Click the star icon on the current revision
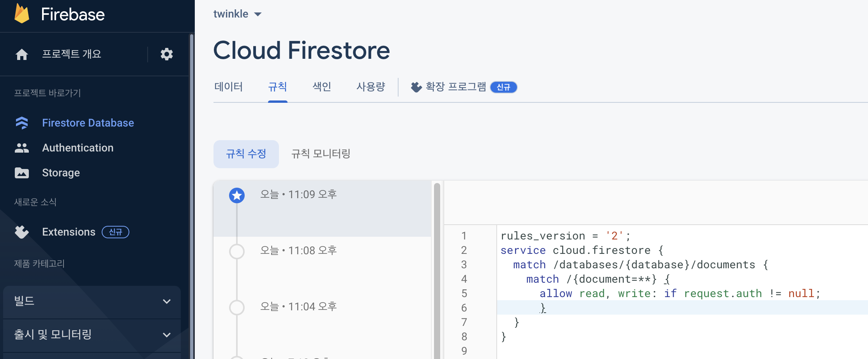 pos(236,195)
